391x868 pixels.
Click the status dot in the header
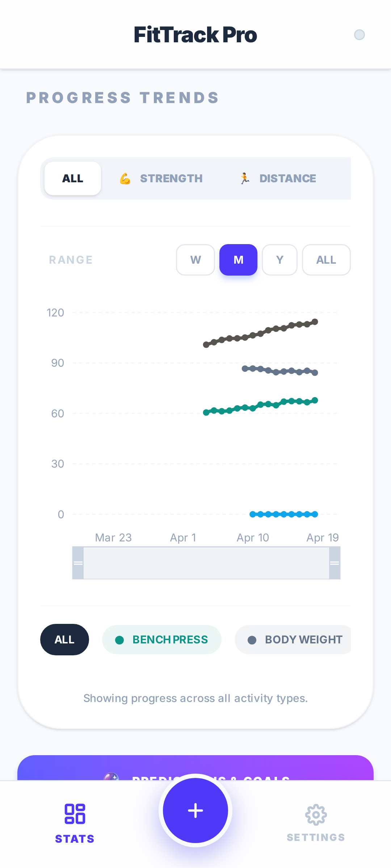pos(360,35)
